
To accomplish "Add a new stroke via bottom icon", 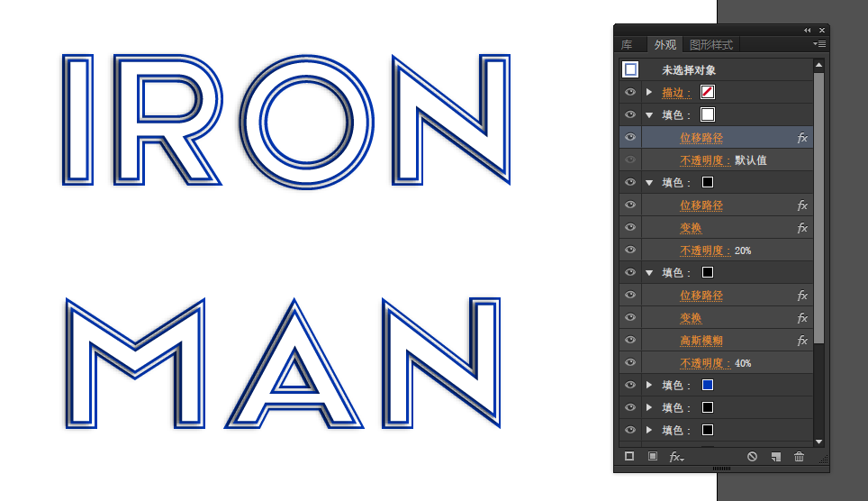I will [629, 456].
